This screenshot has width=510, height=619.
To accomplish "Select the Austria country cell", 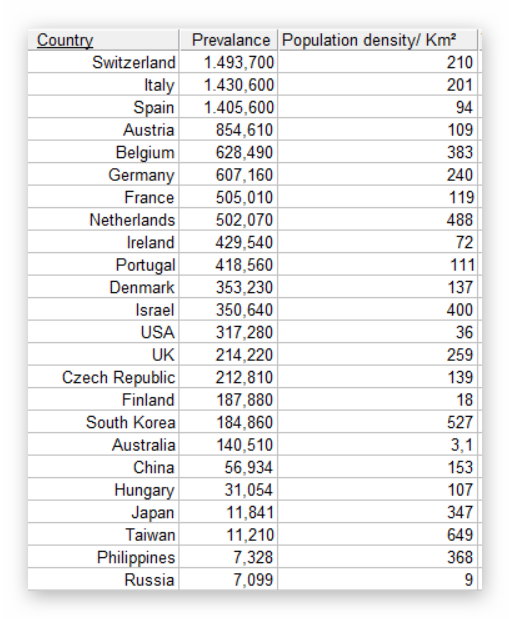I will click(x=103, y=129).
